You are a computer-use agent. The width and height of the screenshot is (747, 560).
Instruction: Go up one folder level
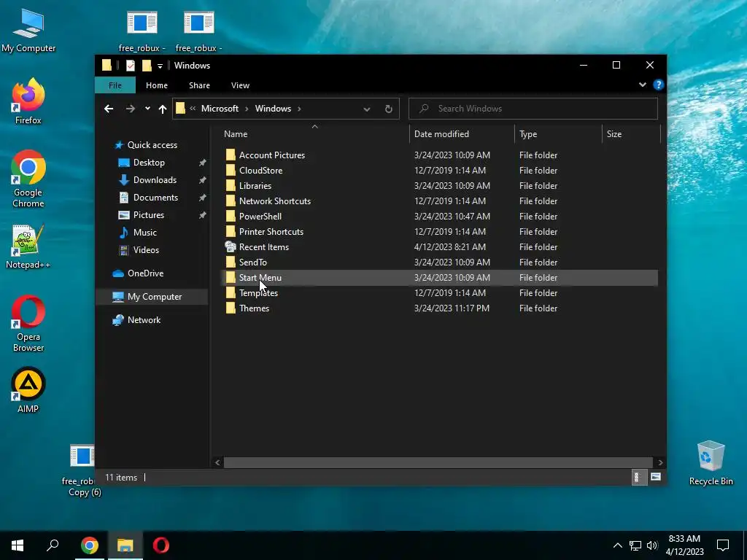coord(163,109)
